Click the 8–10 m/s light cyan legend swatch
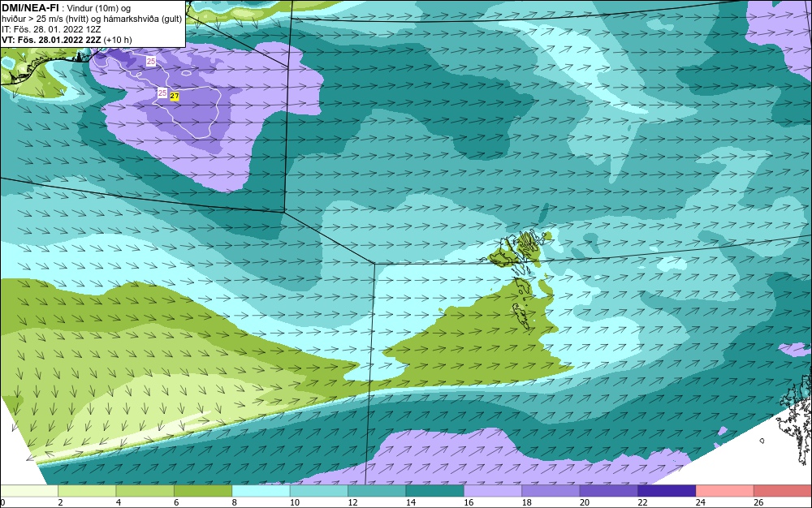The image size is (812, 508). point(261,491)
